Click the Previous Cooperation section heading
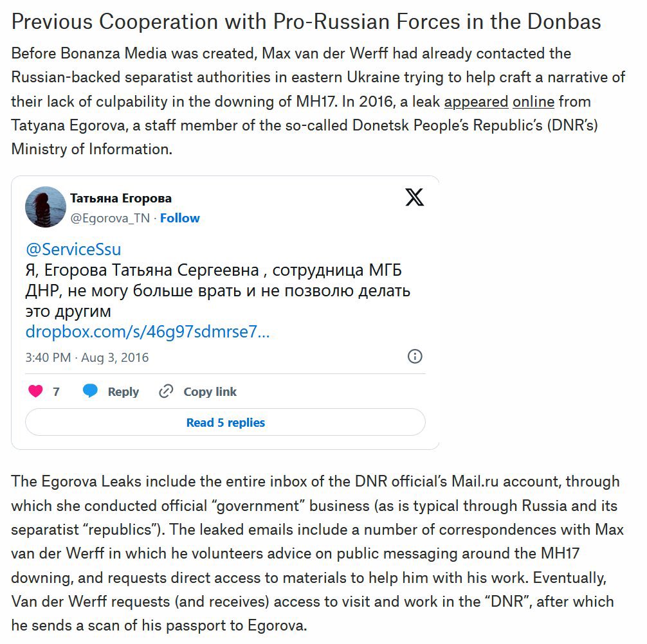 coord(305,21)
